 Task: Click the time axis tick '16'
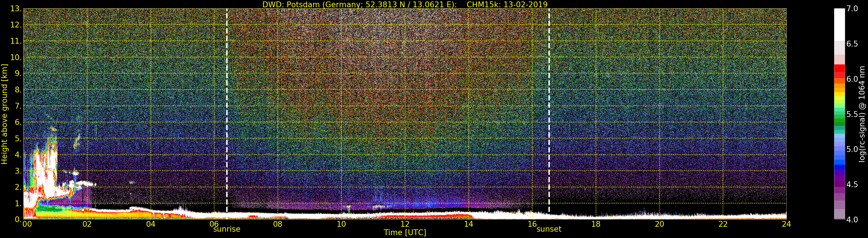click(x=532, y=224)
